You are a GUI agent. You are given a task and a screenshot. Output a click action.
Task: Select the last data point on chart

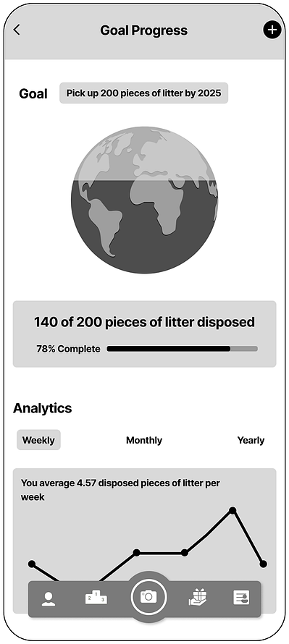[263, 564]
